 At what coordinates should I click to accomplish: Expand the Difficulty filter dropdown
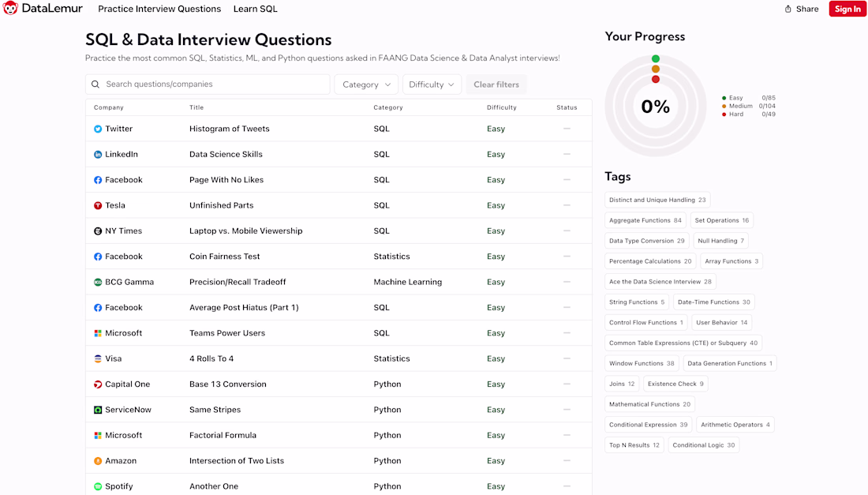pyautogui.click(x=432, y=84)
